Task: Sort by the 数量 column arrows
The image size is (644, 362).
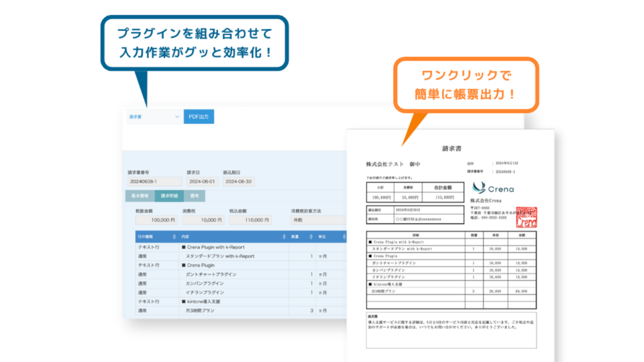Action: point(311,237)
